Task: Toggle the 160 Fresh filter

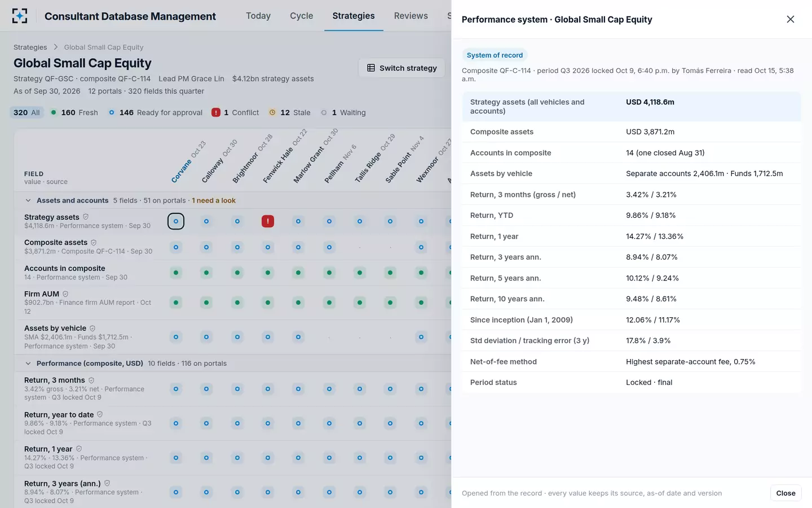Action: pos(74,112)
